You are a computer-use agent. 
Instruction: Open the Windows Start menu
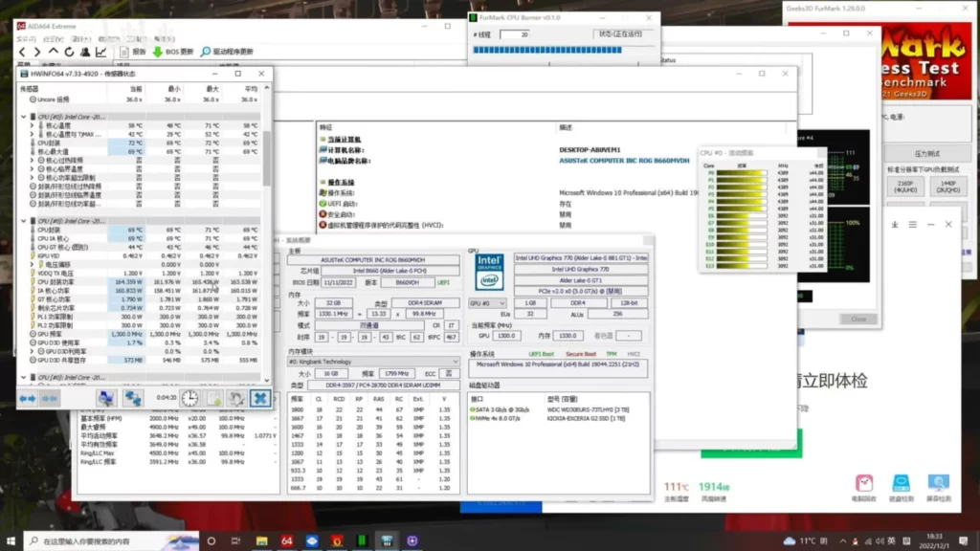pyautogui.click(x=11, y=541)
